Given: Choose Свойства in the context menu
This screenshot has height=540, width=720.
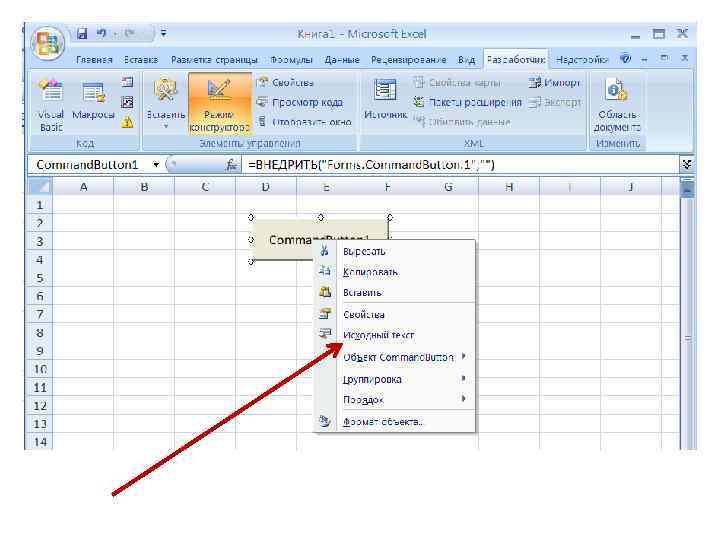Looking at the screenshot, I should [395, 315].
